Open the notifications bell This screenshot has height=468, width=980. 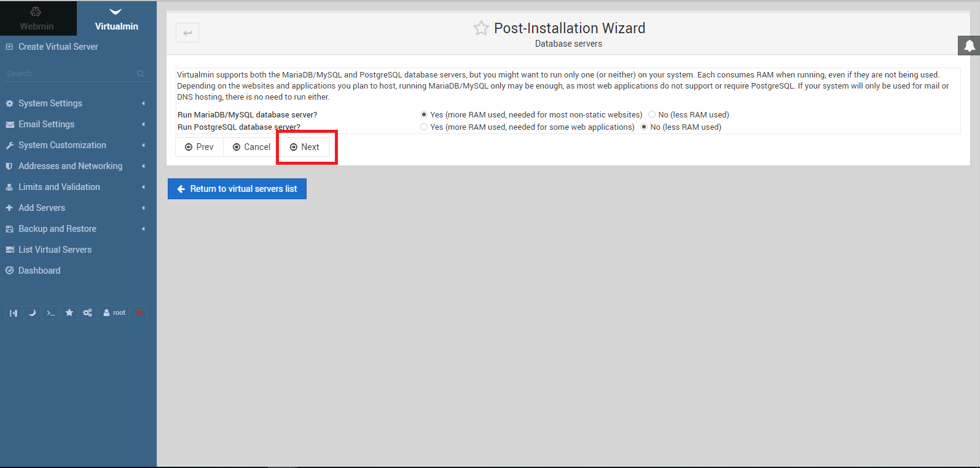pos(969,46)
